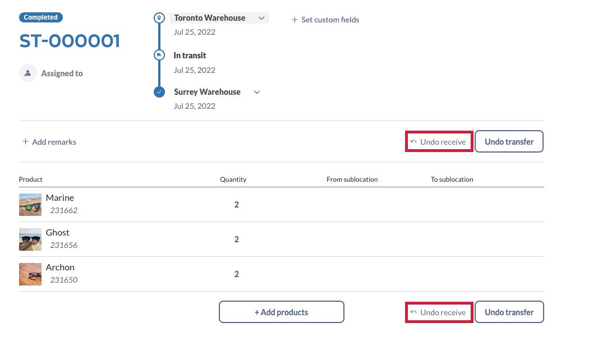593x364 pixels.
Task: Click the ST-000001 transfer number heading
Action: coord(70,41)
